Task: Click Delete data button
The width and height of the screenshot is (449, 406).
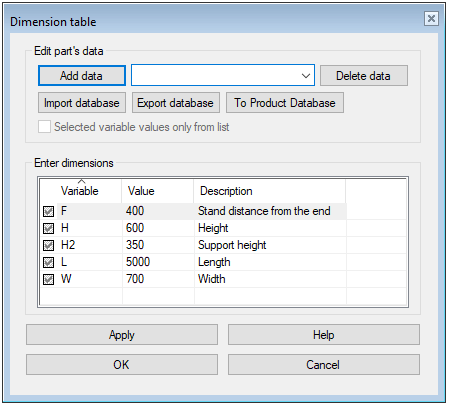Action: 364,76
